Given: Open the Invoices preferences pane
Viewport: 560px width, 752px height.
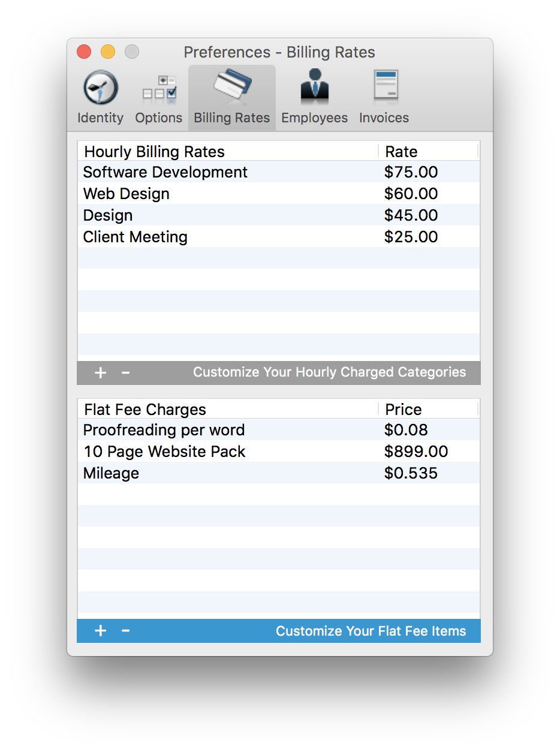Looking at the screenshot, I should [384, 96].
